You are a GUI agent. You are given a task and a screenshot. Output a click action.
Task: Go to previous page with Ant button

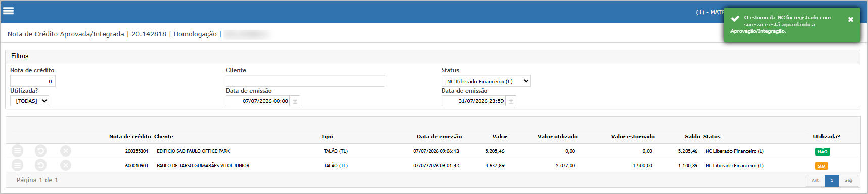point(815,180)
